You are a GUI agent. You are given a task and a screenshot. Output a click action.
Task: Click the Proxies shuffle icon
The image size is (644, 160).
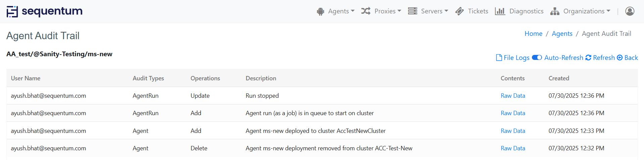[366, 11]
